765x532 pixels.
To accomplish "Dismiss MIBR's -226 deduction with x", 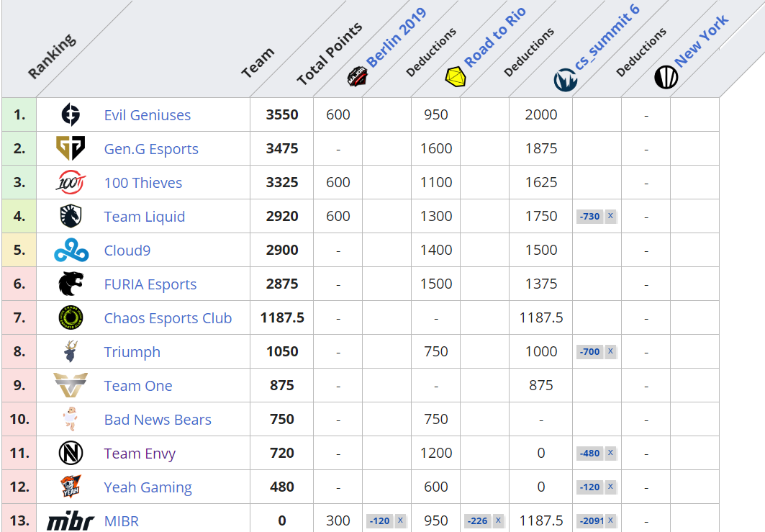I will pos(498,520).
